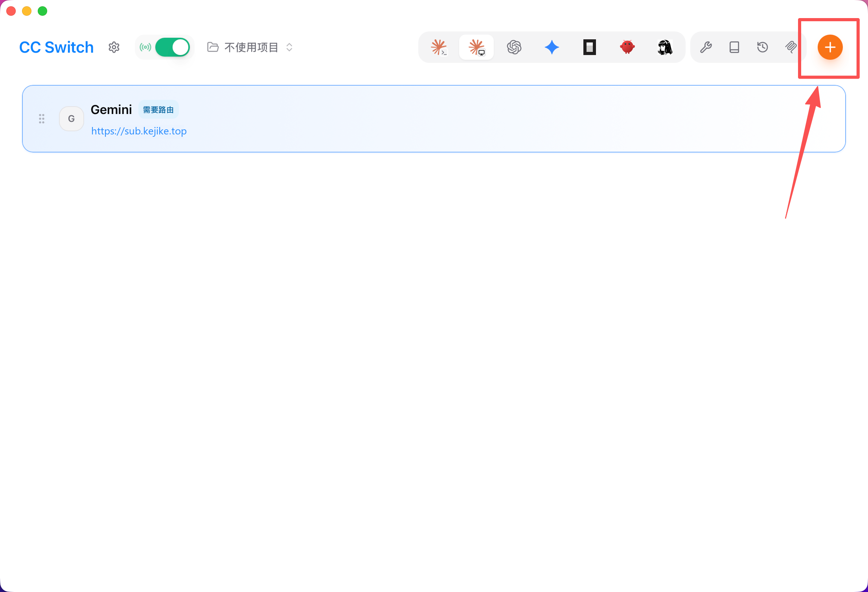Viewport: 868px width, 592px height.
Task: Select the red round creature app icon
Action: click(627, 47)
